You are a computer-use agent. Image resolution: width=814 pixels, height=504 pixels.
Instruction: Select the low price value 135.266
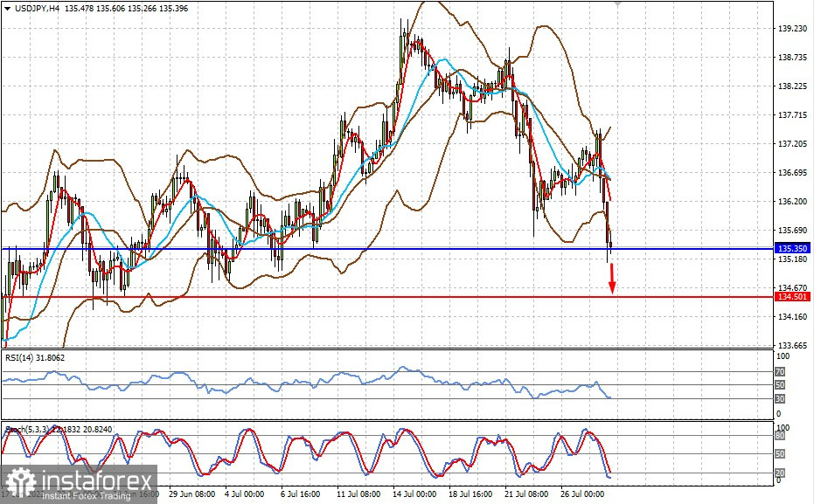142,9
